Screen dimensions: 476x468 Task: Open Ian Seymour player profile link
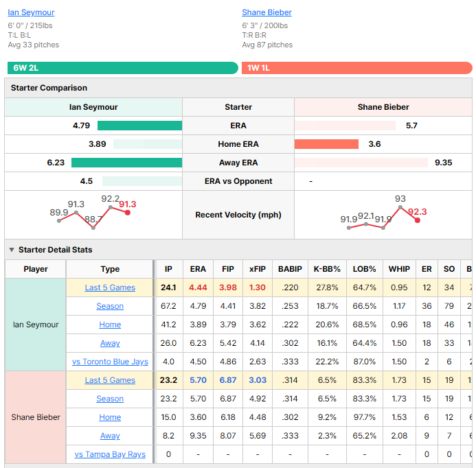[x=31, y=12]
